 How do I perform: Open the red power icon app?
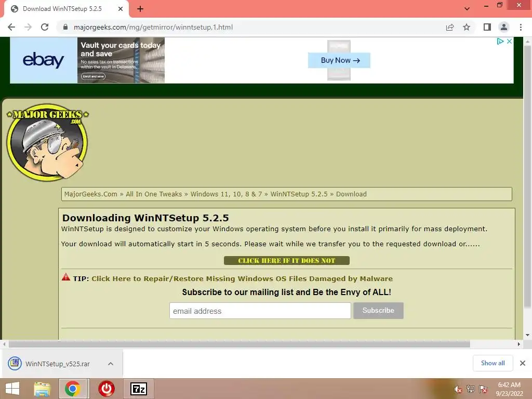(107, 389)
